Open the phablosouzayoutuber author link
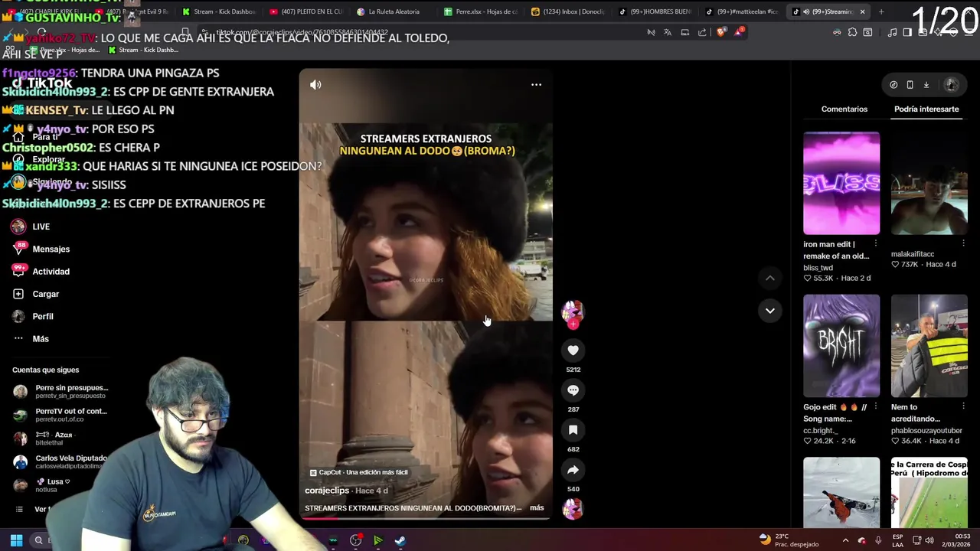Image resolution: width=980 pixels, height=551 pixels. coord(926,431)
